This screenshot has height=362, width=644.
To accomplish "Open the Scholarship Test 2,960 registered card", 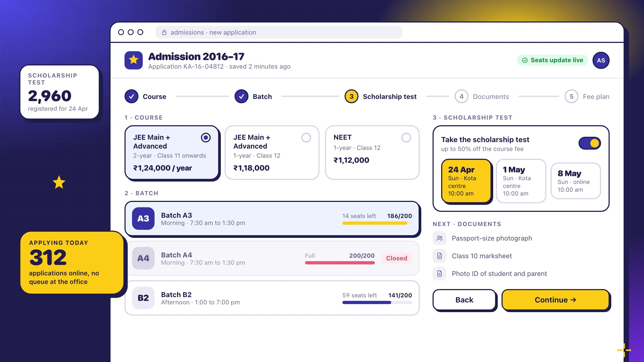I will point(60,92).
